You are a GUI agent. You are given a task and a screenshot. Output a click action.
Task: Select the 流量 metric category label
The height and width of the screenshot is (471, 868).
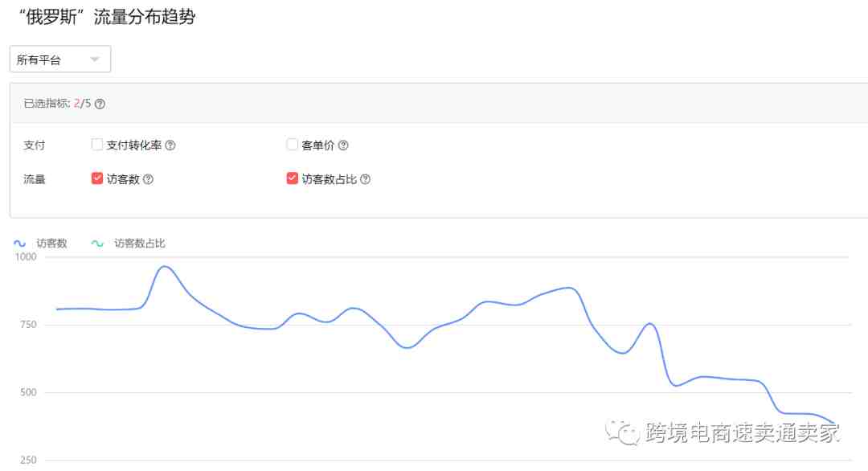pos(35,179)
